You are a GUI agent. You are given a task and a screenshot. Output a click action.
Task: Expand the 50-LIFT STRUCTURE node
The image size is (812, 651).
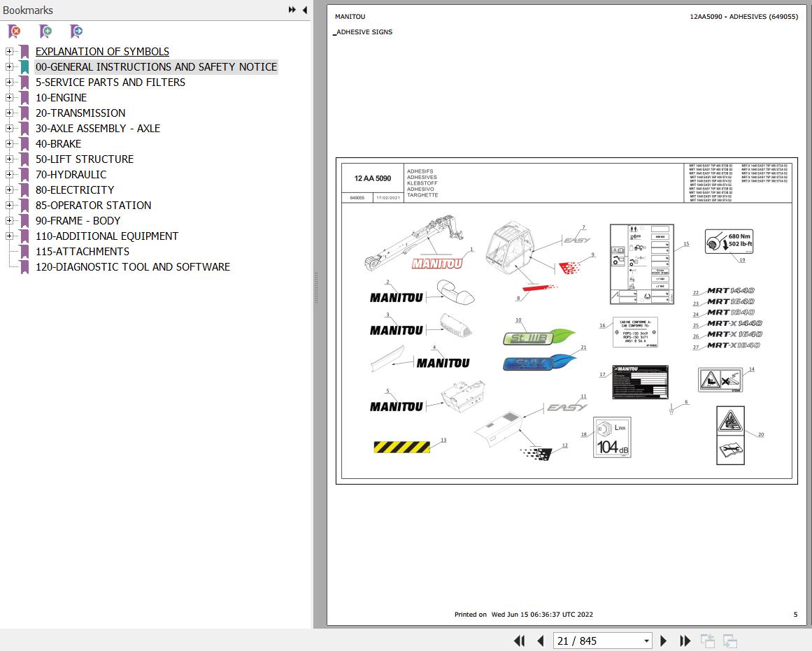coord(9,159)
